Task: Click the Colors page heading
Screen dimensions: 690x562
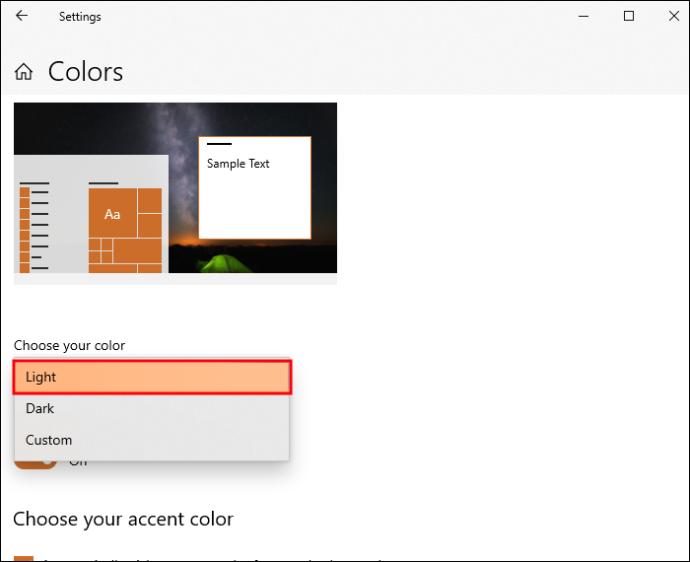Action: coord(85,72)
